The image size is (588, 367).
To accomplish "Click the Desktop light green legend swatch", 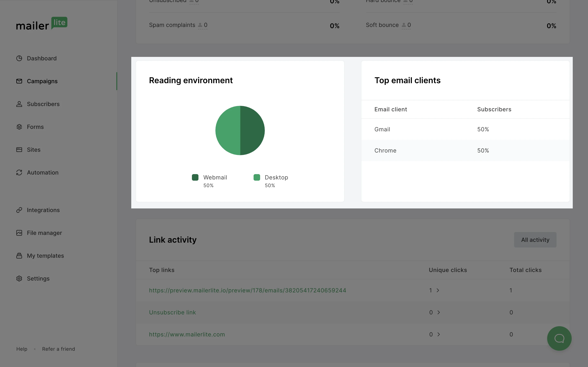I will pyautogui.click(x=257, y=177).
